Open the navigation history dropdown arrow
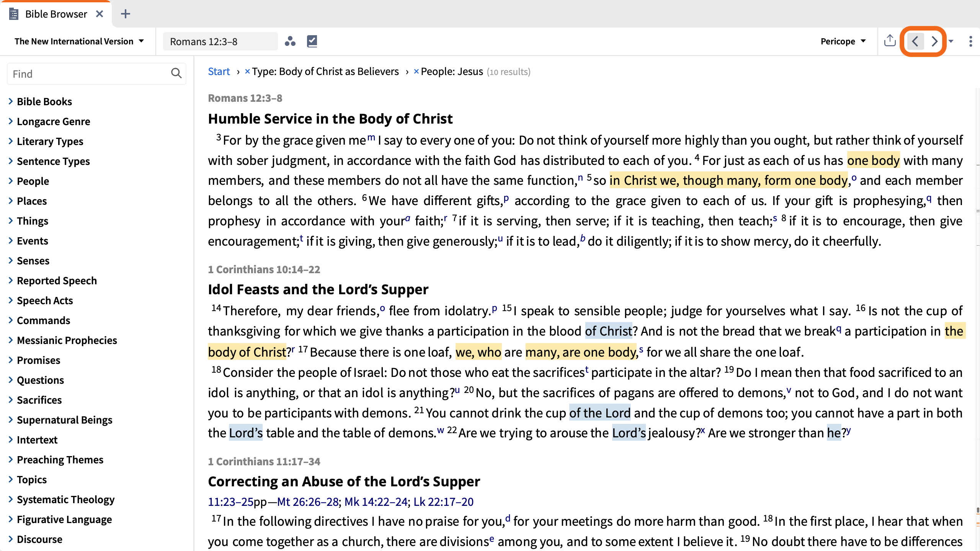 coord(951,41)
